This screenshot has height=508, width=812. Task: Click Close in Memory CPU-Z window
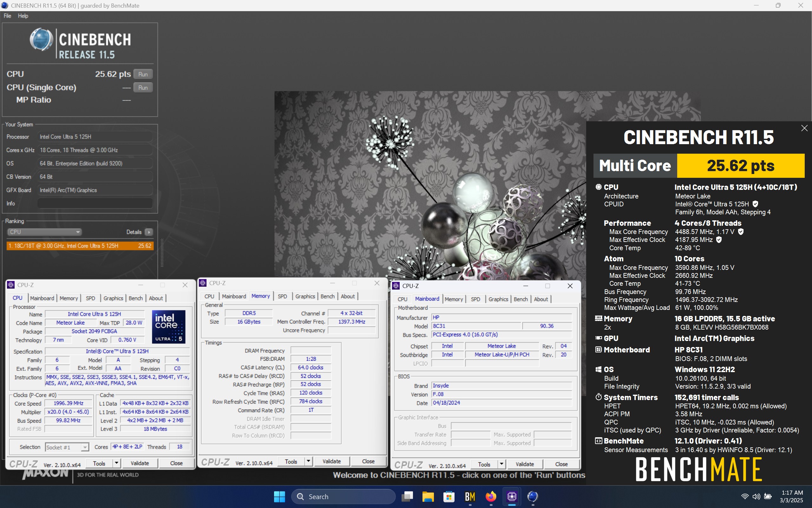click(x=368, y=461)
